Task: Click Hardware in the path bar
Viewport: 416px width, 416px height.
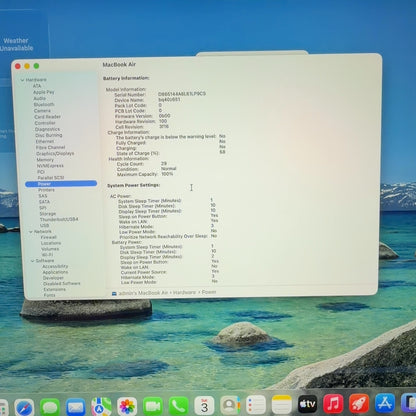Action: (184, 292)
